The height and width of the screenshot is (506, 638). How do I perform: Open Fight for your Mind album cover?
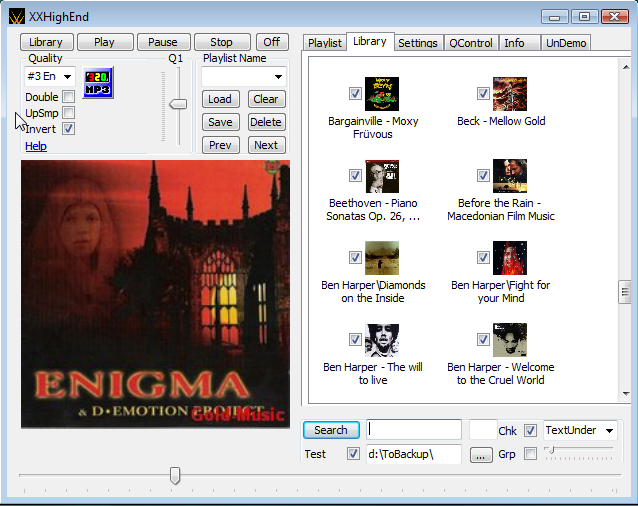click(510, 258)
